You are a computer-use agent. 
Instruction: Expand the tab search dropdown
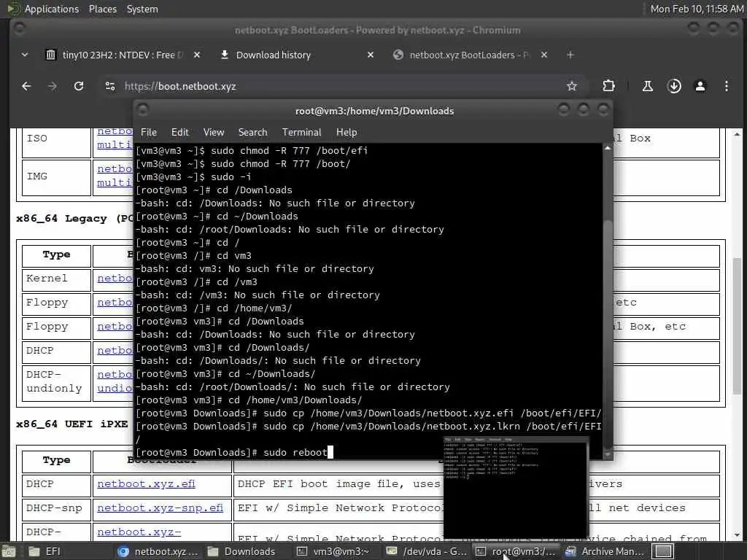coord(25,55)
